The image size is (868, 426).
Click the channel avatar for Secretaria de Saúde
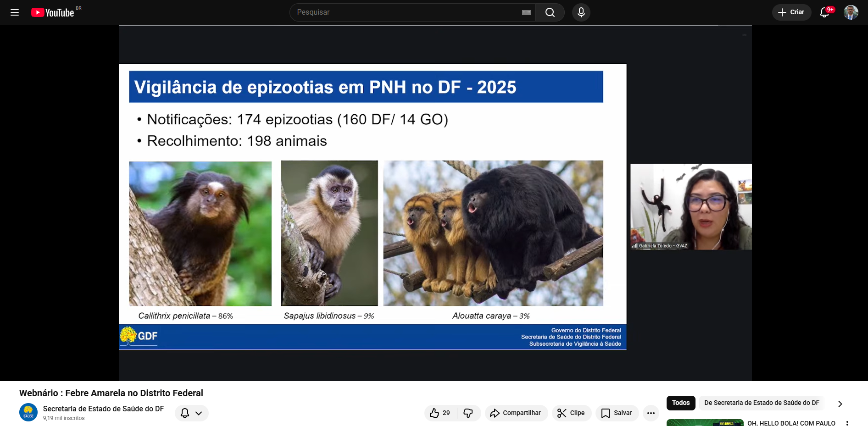point(28,412)
